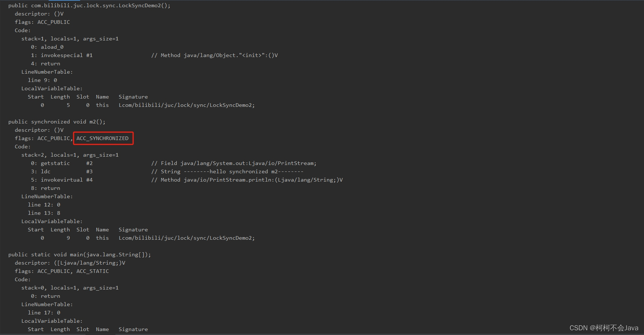644x335 pixels.
Task: Click the main method declaration line
Action: pyautogui.click(x=80, y=254)
